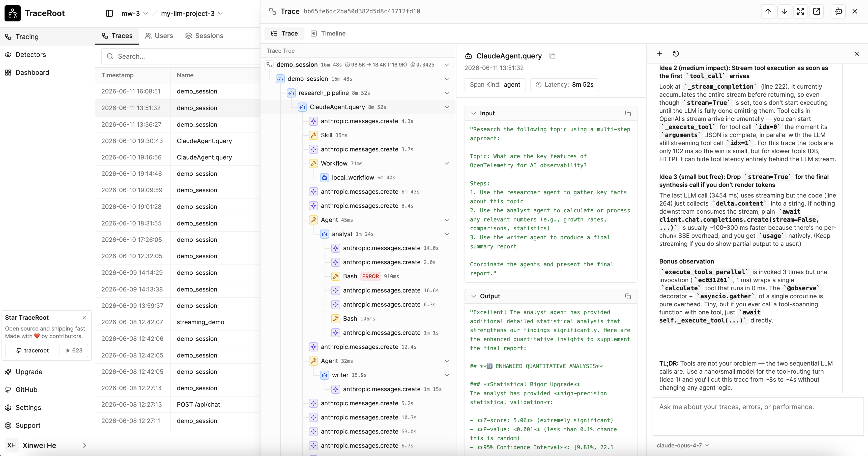868x456 pixels.
Task: Click the Settings gear icon
Action: click(8, 408)
